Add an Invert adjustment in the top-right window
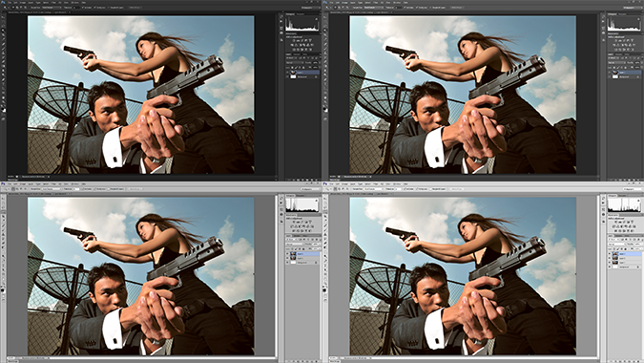 616,50
